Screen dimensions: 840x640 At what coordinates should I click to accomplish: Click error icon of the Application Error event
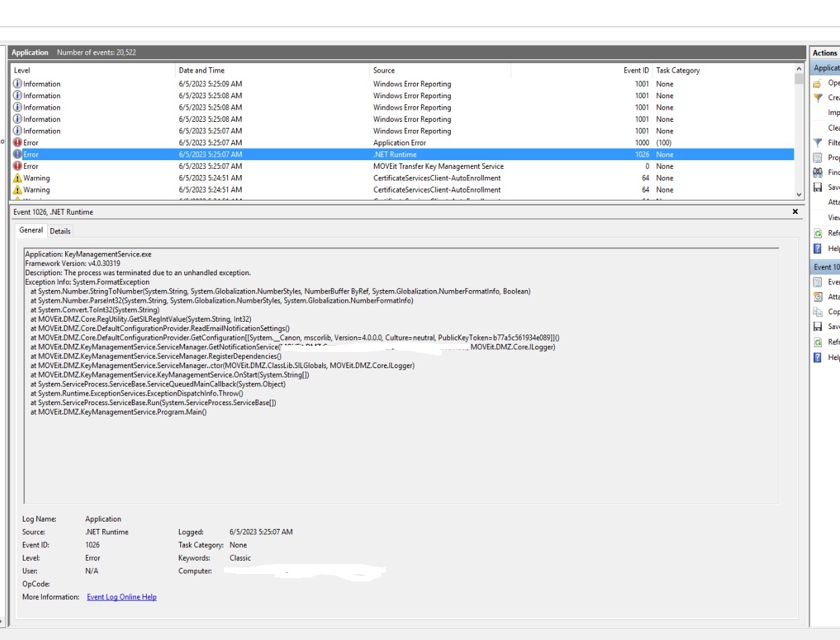tap(17, 143)
